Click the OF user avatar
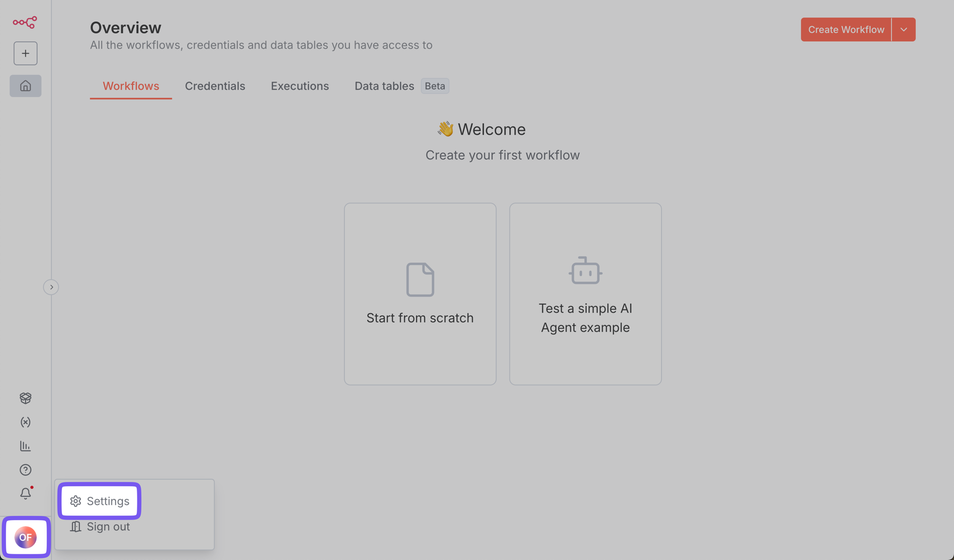This screenshot has height=560, width=954. tap(25, 537)
